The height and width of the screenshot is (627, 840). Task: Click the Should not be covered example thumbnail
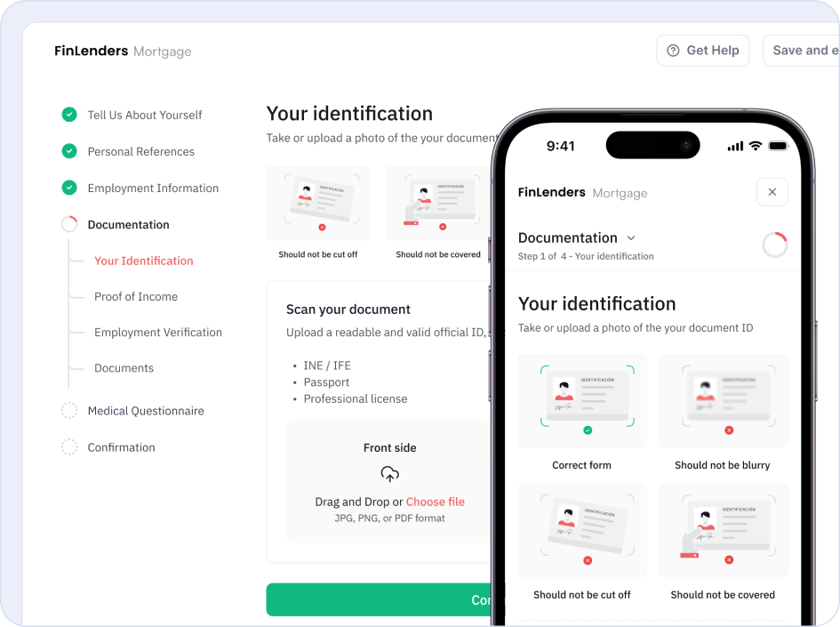point(723,530)
